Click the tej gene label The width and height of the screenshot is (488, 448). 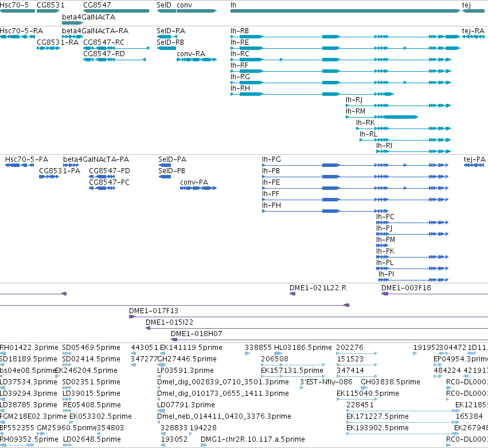(x=466, y=5)
